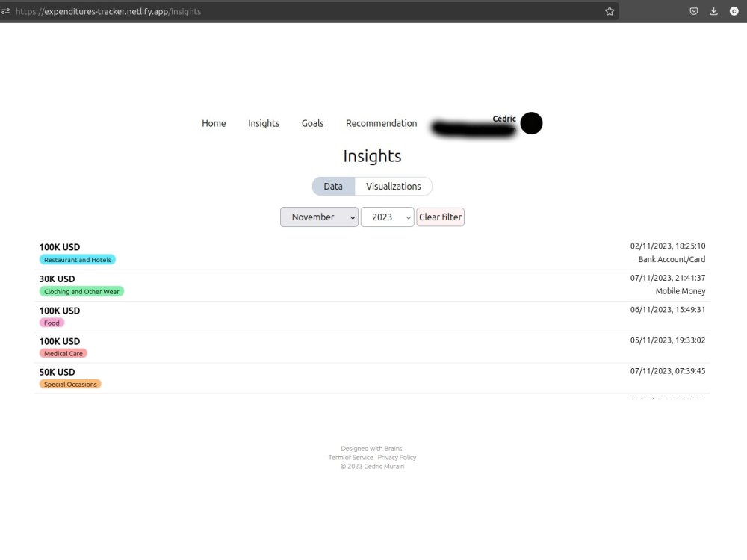Viewport: 747px width, 560px height.
Task: Click the Mobile Money payment label
Action: [x=681, y=291]
